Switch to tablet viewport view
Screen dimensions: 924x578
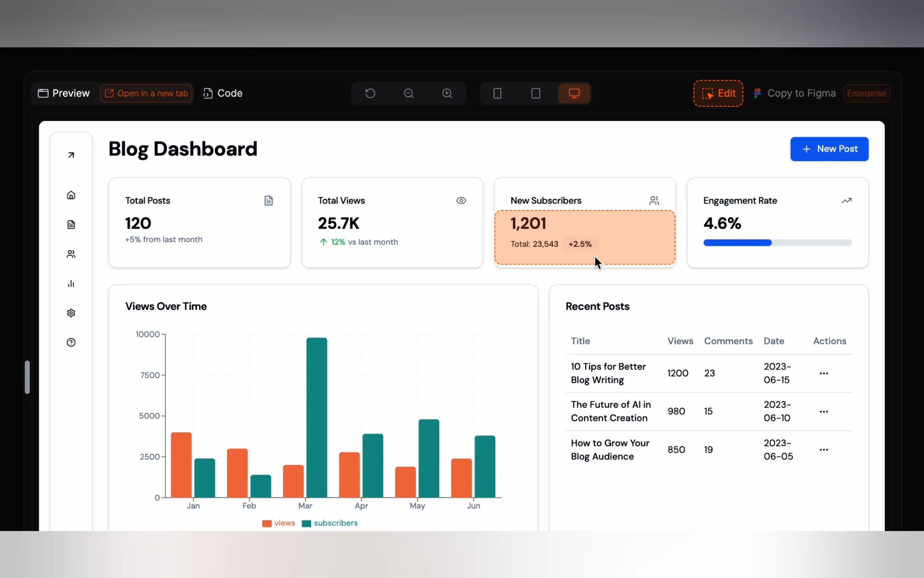pos(536,93)
